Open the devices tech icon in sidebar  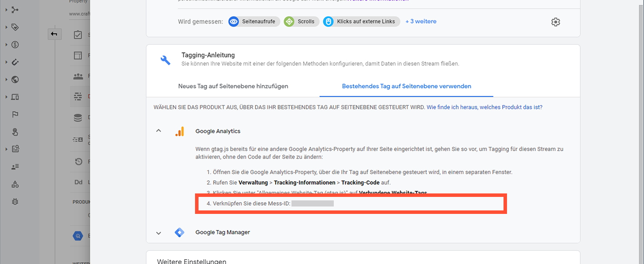coord(15,97)
